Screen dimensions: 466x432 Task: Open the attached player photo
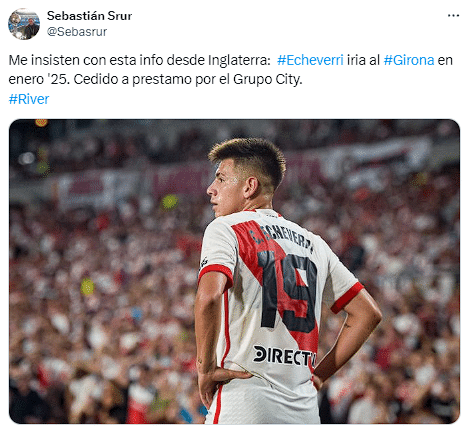[x=234, y=271]
